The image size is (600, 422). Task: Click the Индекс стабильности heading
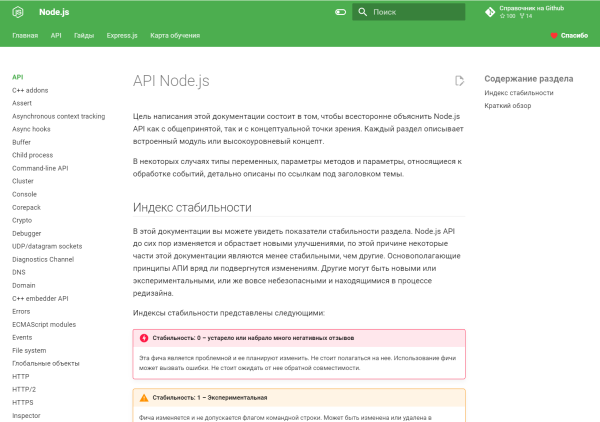pos(192,207)
